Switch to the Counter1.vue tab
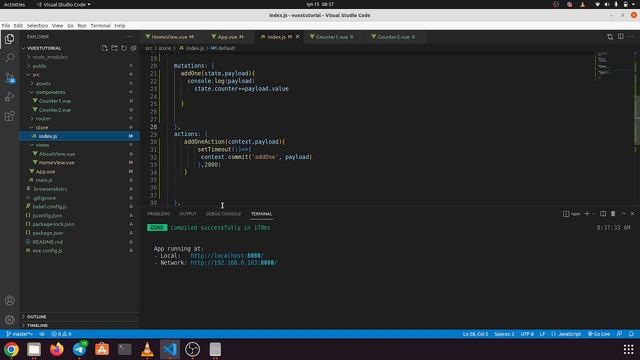The height and width of the screenshot is (360, 640). pyautogui.click(x=332, y=37)
